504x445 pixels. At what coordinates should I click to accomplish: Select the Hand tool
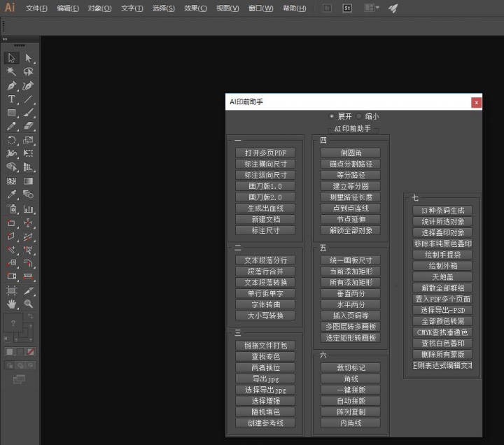pyautogui.click(x=12, y=304)
